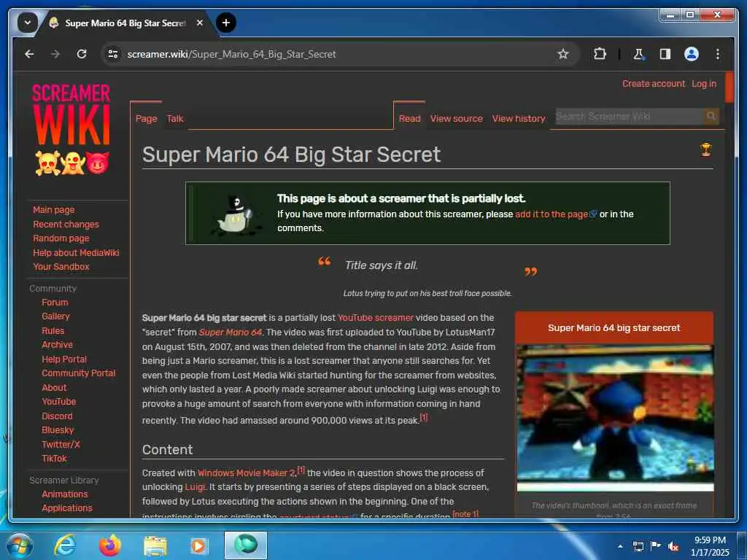The width and height of the screenshot is (747, 560).
Task: Follow the YouTube screamer article link
Action: coord(376,318)
